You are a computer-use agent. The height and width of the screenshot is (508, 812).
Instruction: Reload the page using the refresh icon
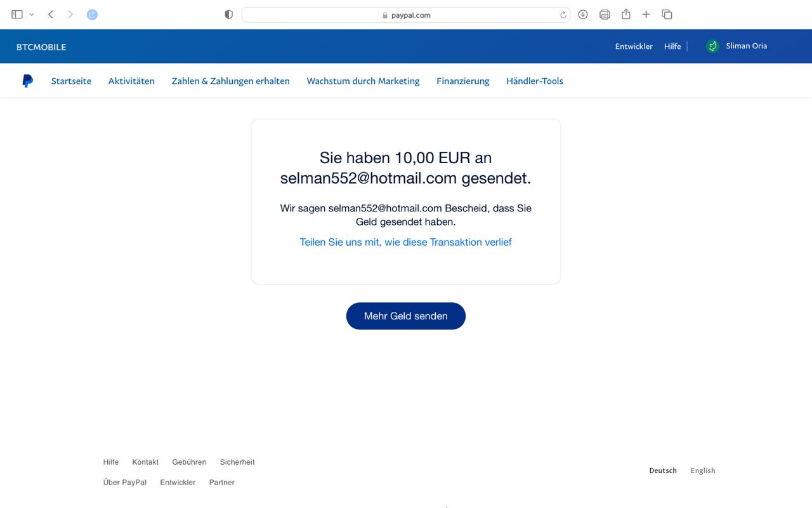563,15
